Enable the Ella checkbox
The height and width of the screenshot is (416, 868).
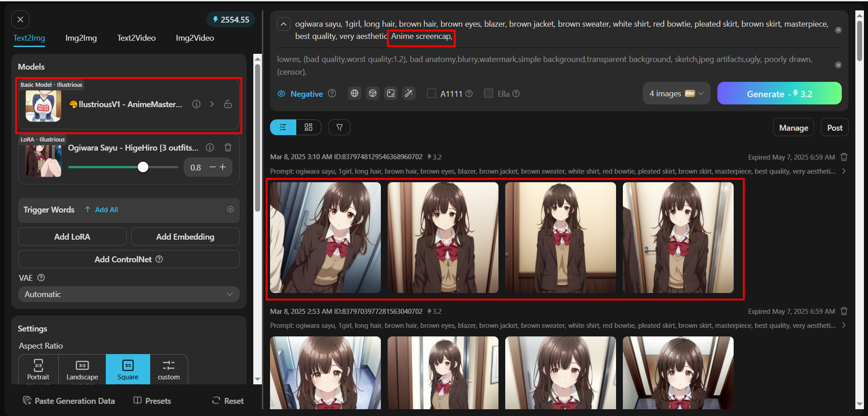click(489, 93)
